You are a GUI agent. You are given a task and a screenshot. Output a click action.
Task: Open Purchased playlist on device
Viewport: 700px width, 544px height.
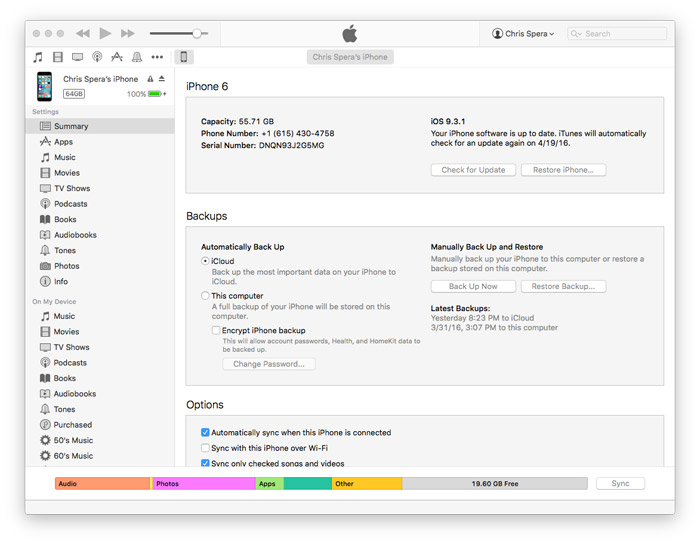pos(100,425)
